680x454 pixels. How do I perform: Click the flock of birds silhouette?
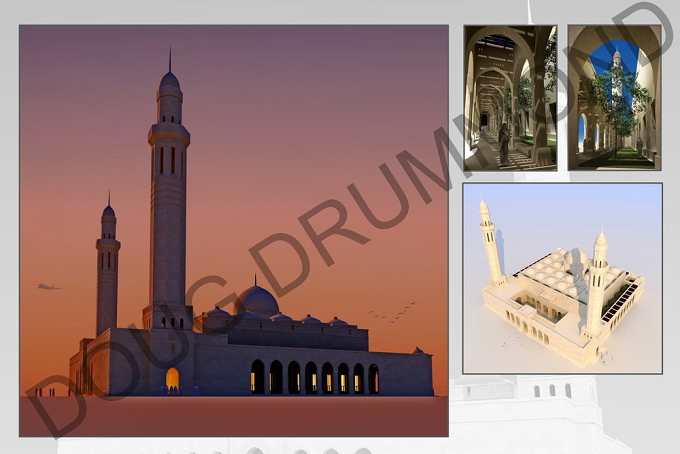[392, 312]
